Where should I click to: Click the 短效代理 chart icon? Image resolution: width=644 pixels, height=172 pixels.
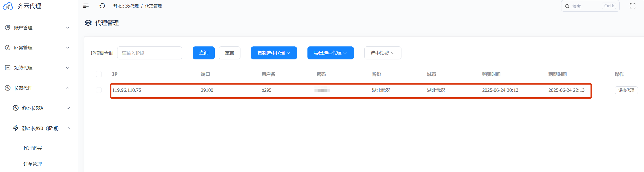(8, 68)
